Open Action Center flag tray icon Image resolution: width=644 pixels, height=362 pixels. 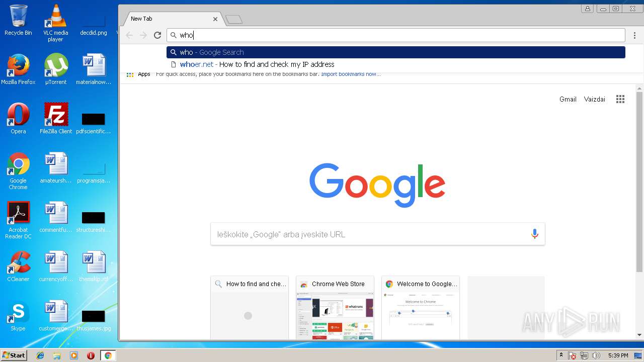point(573,355)
